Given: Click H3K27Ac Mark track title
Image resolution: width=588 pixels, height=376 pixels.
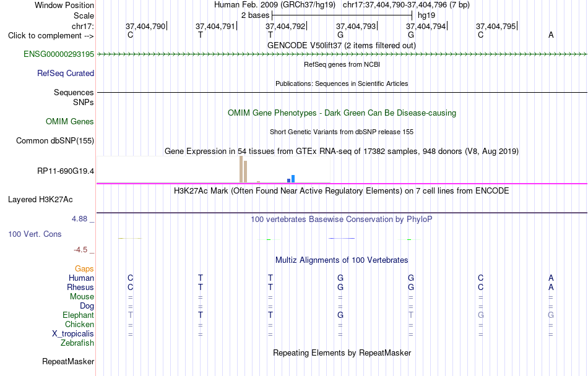Looking at the screenshot, I should pos(342,191).
